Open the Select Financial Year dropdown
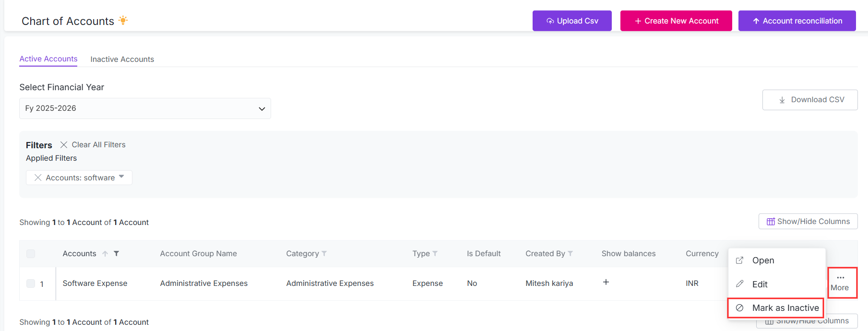The height and width of the screenshot is (331, 868). (145, 108)
